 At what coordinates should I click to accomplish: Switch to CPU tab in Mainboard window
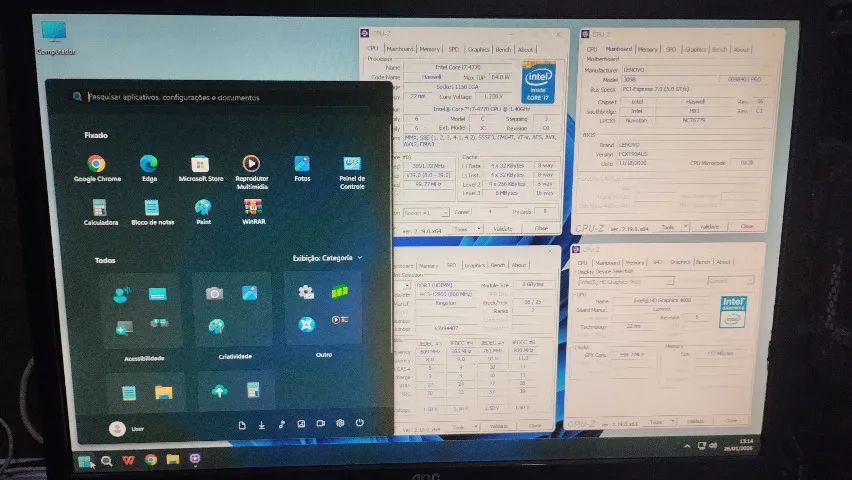point(592,49)
